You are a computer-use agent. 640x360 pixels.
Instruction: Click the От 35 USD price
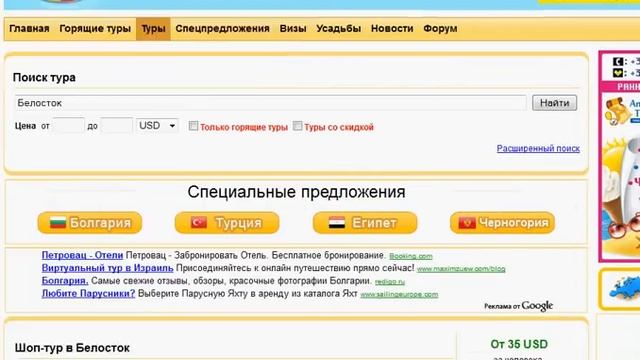(x=519, y=344)
